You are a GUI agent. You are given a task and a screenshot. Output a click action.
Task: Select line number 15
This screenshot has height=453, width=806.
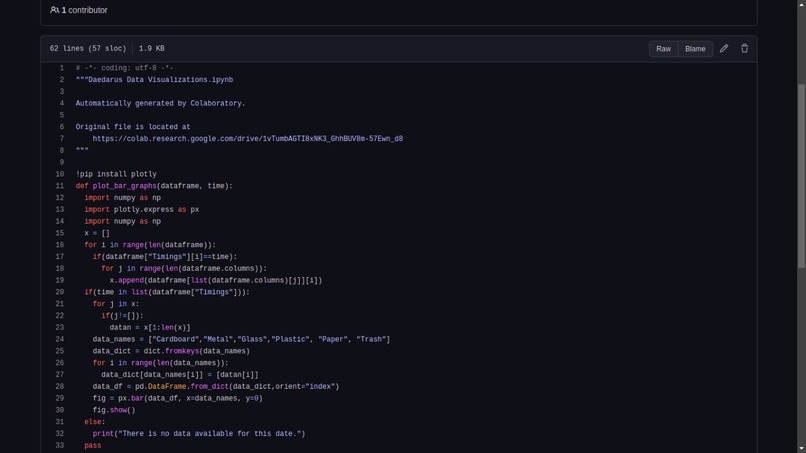click(60, 233)
